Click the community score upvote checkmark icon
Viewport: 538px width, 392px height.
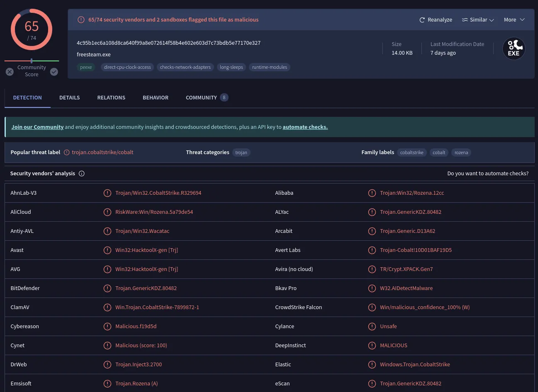click(x=54, y=72)
